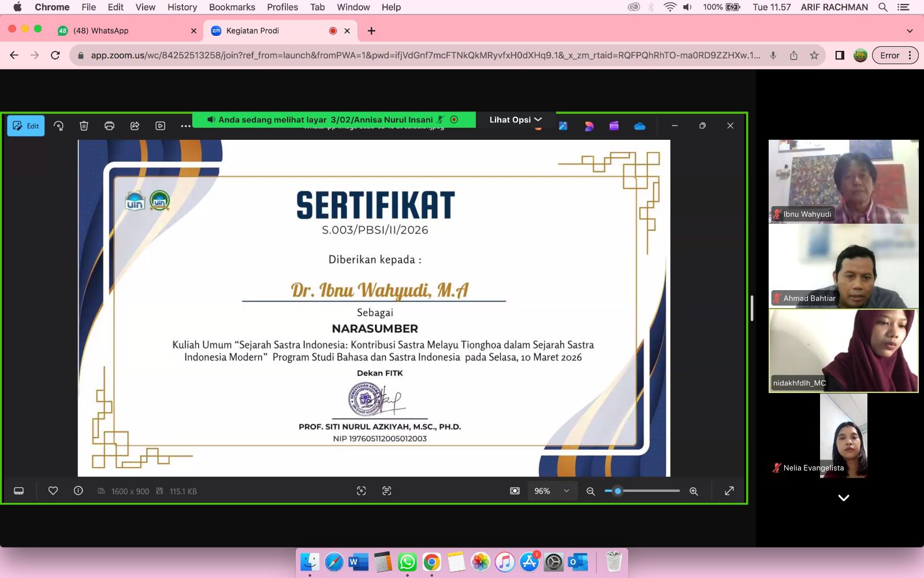This screenshot has height=578, width=924.
Task: Expand the Lihat Opsi dropdown
Action: click(x=515, y=120)
